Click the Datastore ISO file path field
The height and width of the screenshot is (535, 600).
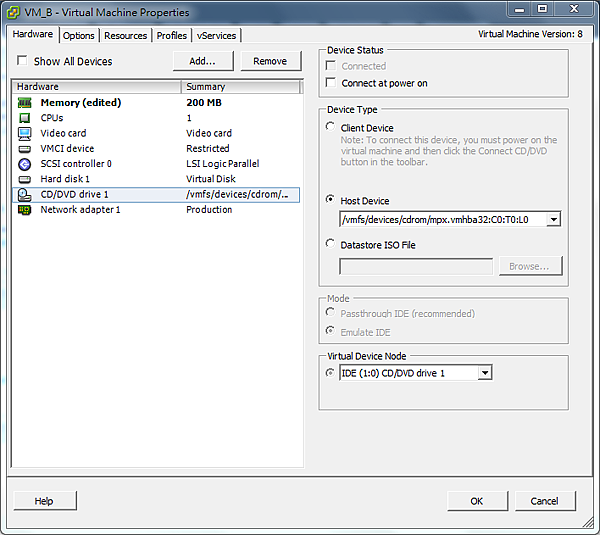click(x=416, y=266)
